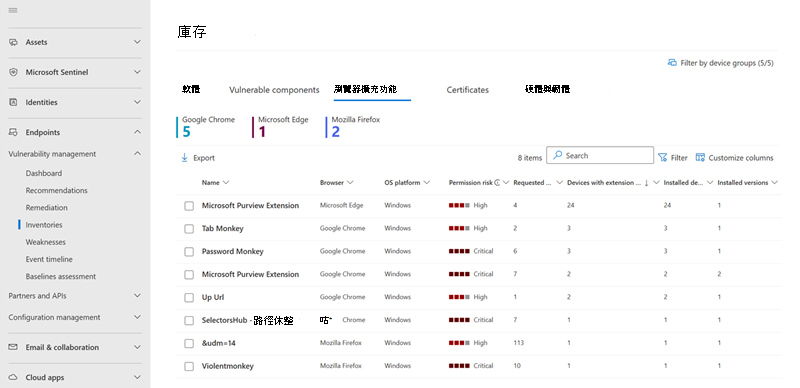
Task: Click the Search input field
Action: (600, 155)
